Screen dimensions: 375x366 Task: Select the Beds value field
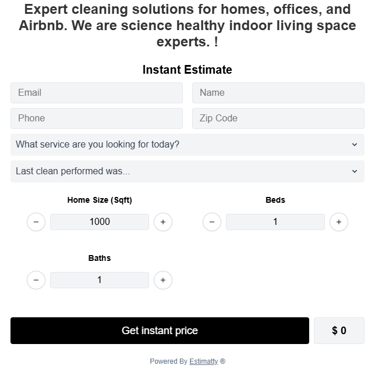[x=275, y=222]
